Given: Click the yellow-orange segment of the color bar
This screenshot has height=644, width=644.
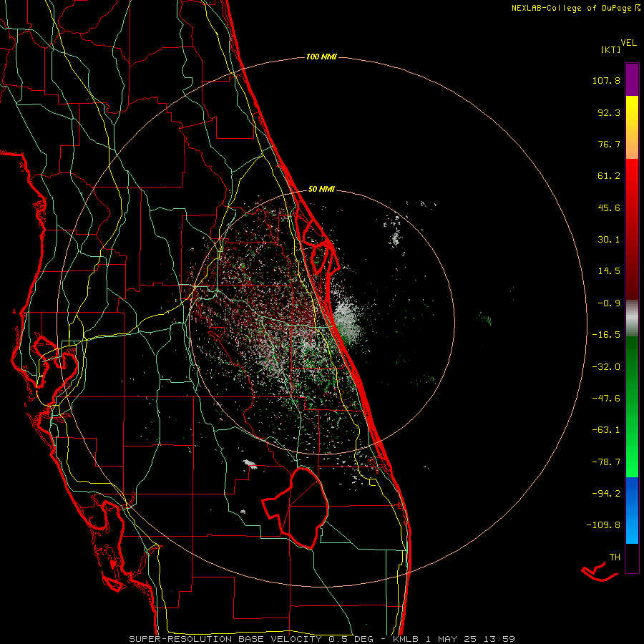Looking at the screenshot, I should click(632, 127).
